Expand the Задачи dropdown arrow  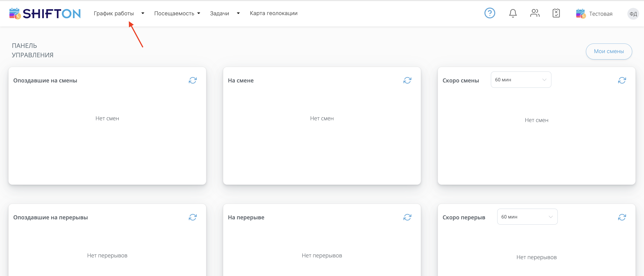[x=238, y=14]
